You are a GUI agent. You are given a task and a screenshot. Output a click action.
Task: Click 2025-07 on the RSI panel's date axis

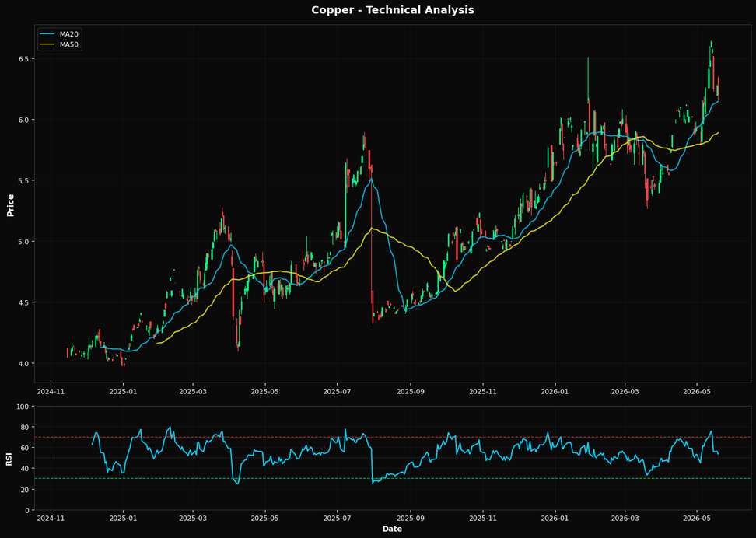coord(337,519)
